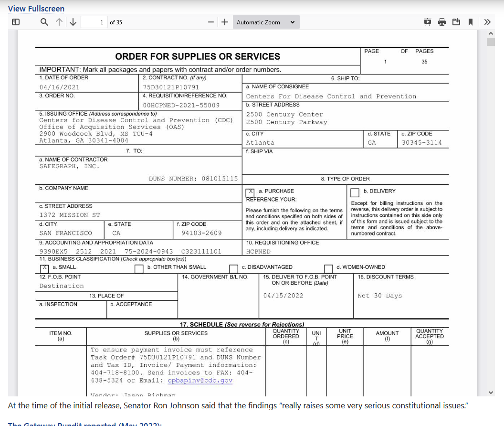The image size is (504, 426).
Task: Open the Automatic Zoom dropdown
Action: click(x=266, y=22)
